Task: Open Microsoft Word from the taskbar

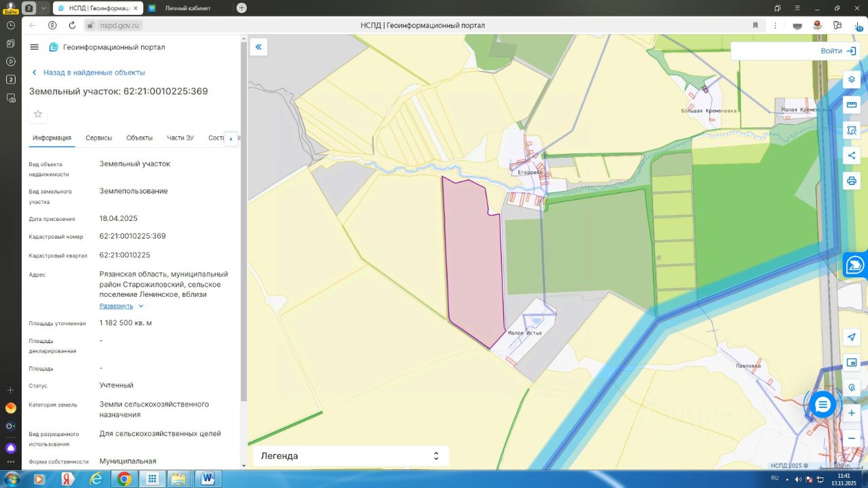Action: (208, 479)
